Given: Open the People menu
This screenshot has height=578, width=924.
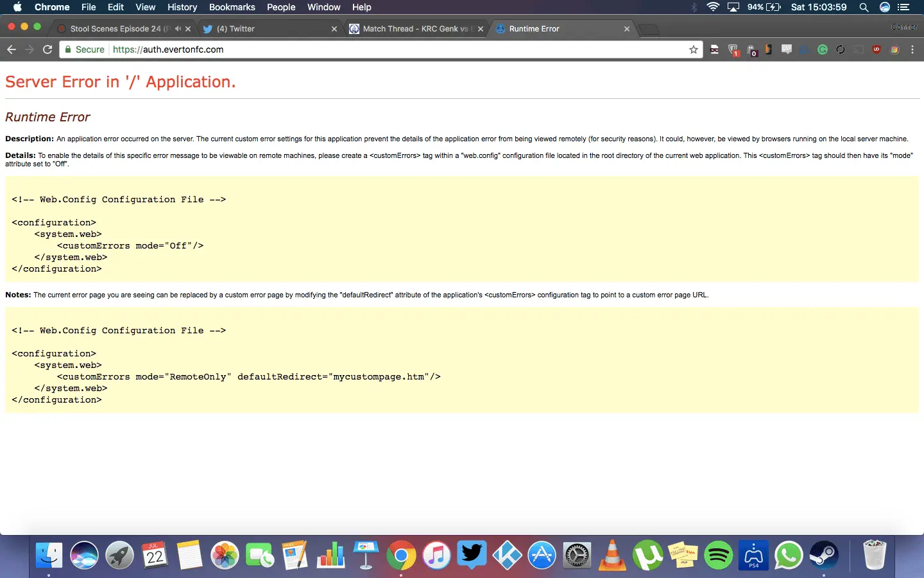Looking at the screenshot, I should 281,7.
